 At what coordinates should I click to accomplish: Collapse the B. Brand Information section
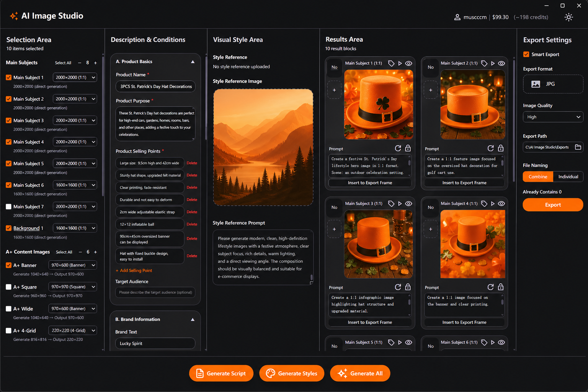click(x=193, y=319)
